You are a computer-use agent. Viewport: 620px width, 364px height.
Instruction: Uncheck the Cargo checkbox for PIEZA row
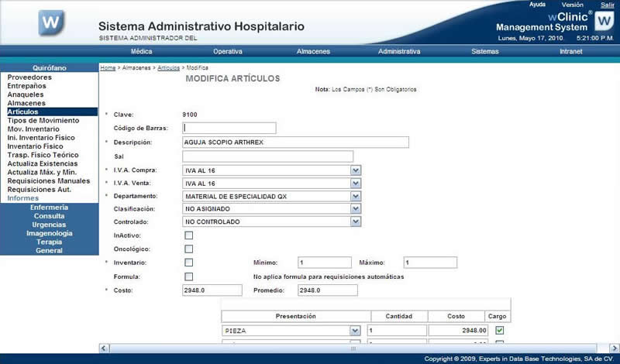499,331
